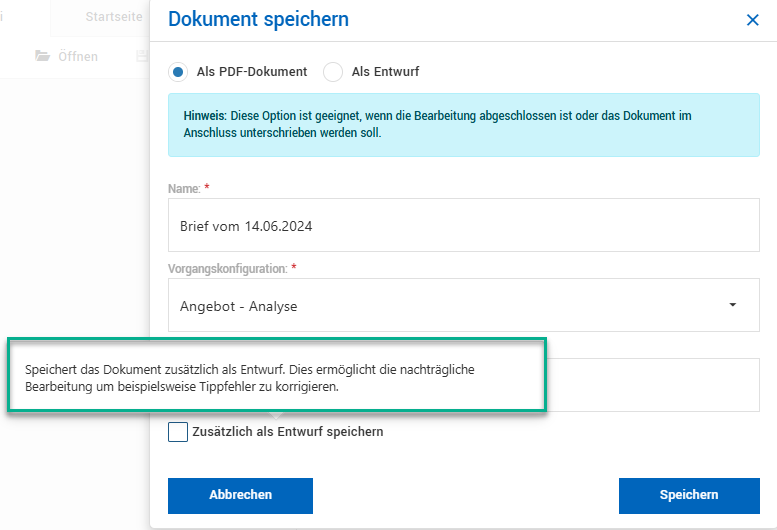Click the Vorgangskonfiguration: field label
Viewport: 777px width, 530px height.
click(227, 268)
